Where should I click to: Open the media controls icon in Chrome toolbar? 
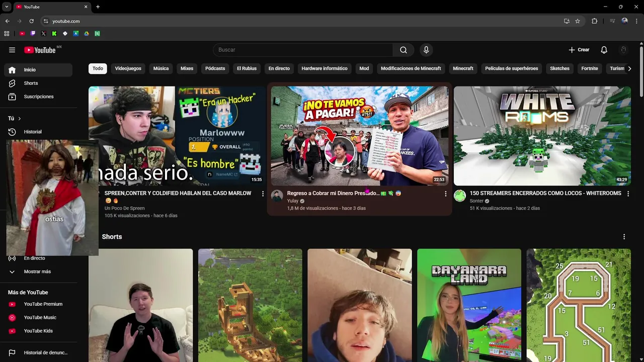612,21
